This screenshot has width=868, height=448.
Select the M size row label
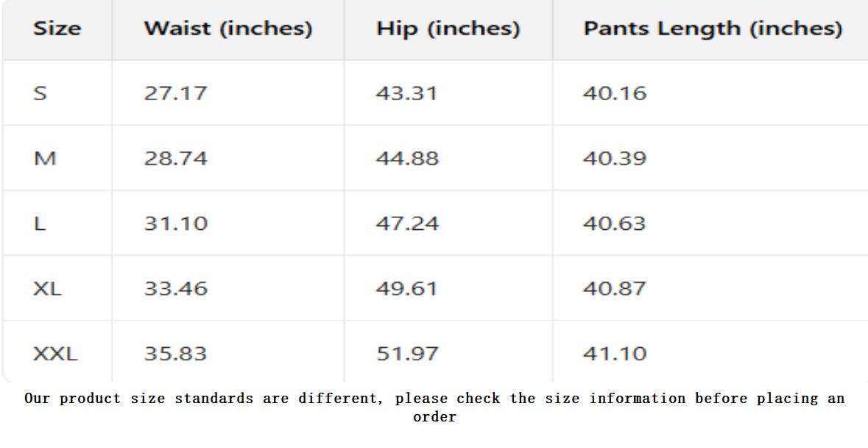[45, 158]
